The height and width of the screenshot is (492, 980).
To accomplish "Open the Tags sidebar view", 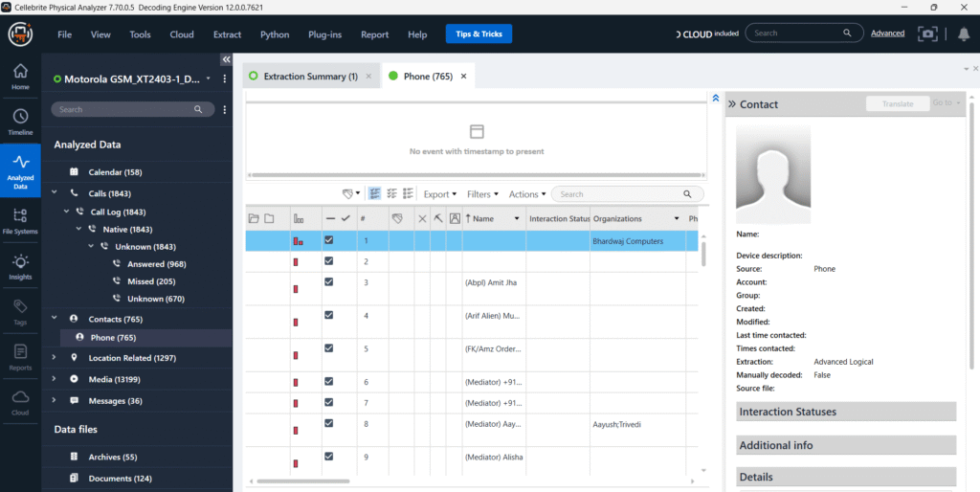I will 20,312.
